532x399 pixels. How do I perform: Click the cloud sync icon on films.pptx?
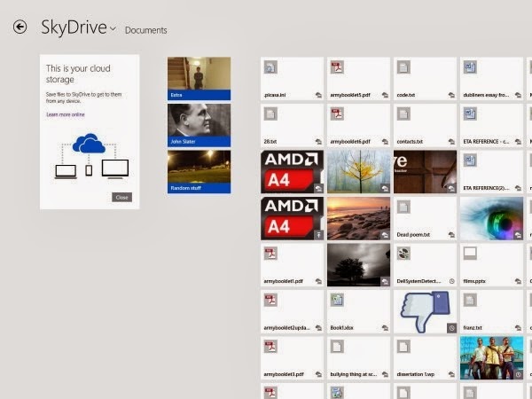point(518,281)
